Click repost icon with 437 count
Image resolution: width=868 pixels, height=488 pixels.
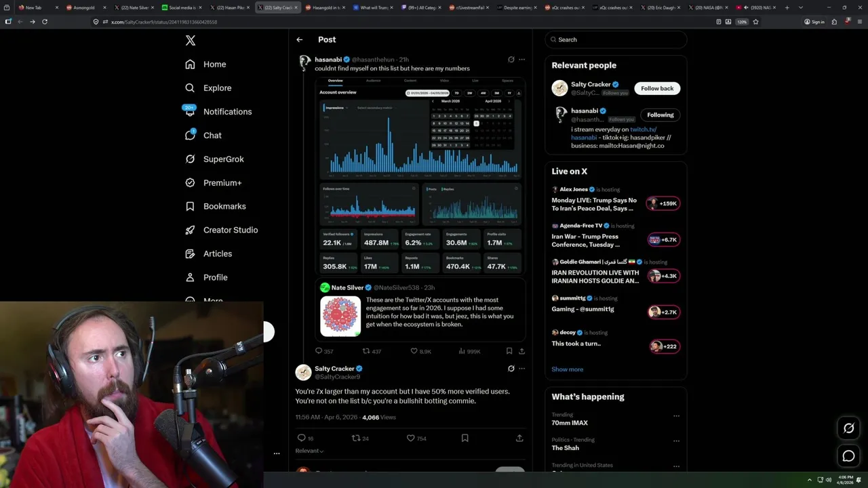(x=372, y=351)
